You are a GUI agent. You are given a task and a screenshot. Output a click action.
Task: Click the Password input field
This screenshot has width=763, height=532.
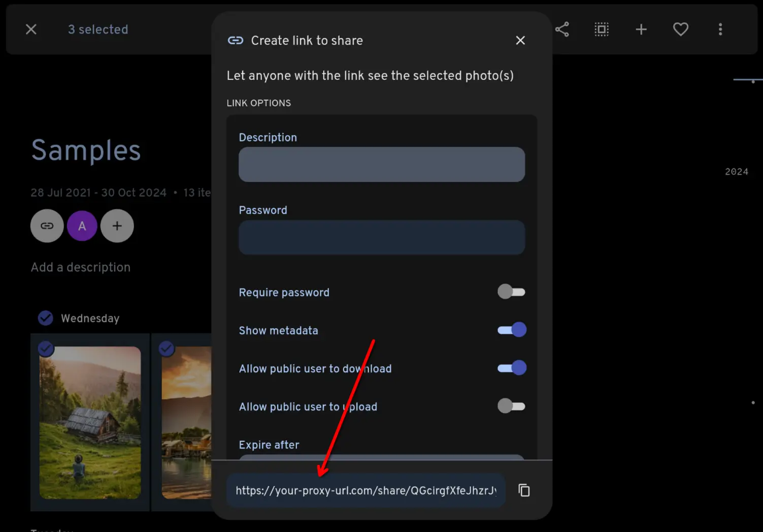tap(381, 238)
